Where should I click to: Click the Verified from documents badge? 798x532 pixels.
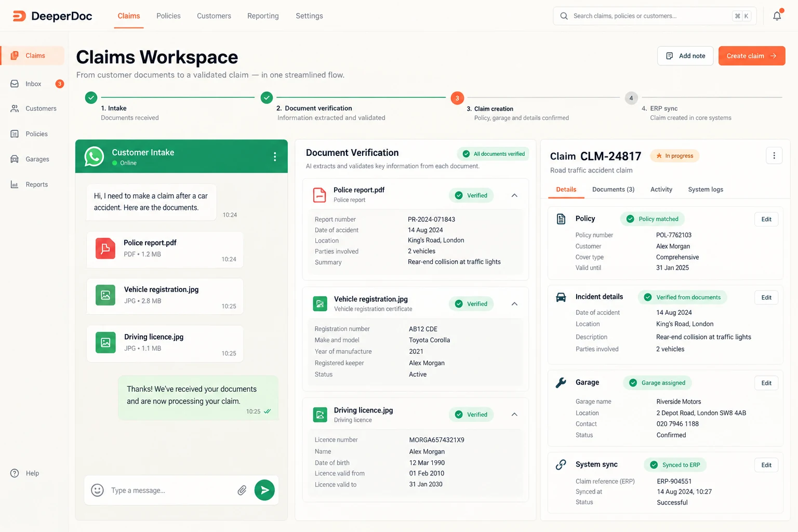point(683,298)
